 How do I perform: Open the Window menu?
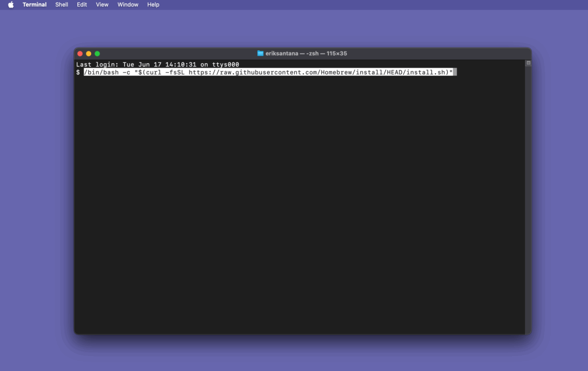[x=127, y=5]
